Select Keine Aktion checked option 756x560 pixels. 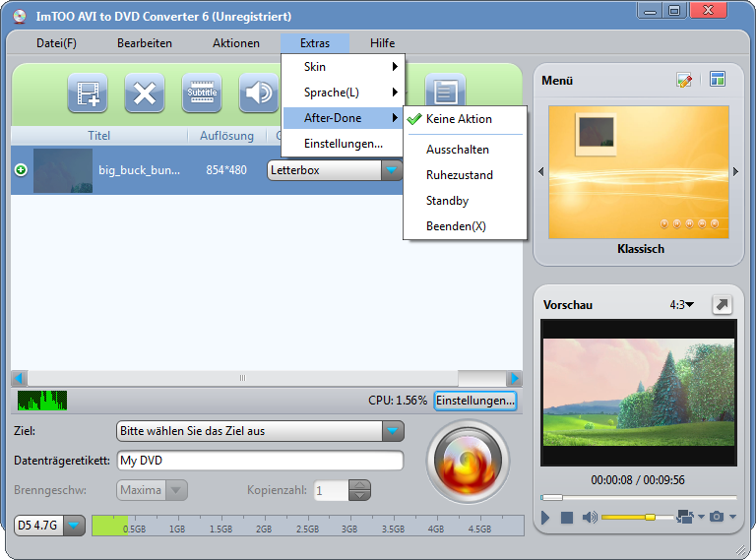pos(465,119)
